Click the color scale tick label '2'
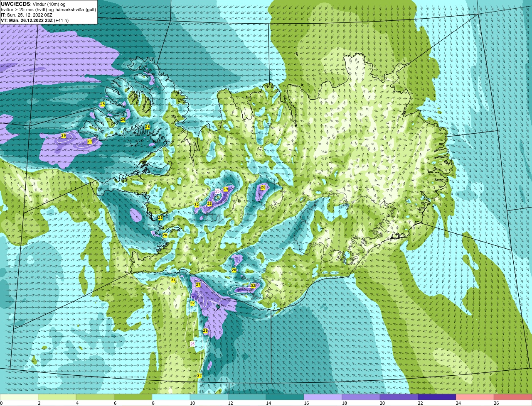The height and width of the screenshot is (406, 532). 39,403
